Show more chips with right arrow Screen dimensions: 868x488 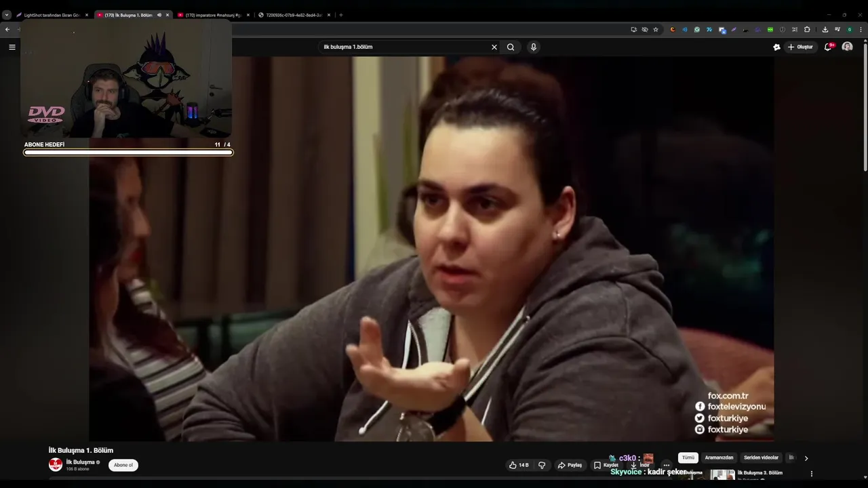806,458
